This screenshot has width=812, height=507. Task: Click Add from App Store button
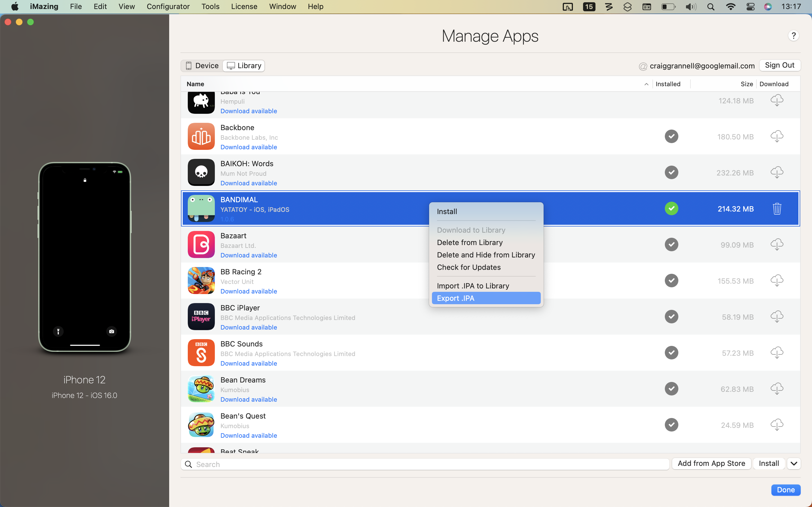click(x=711, y=464)
